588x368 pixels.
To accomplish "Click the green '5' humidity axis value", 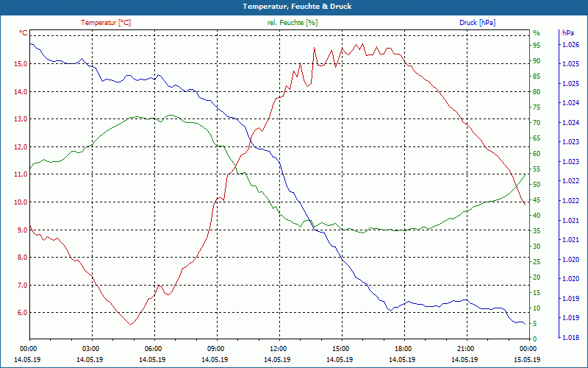I will 535,324.
